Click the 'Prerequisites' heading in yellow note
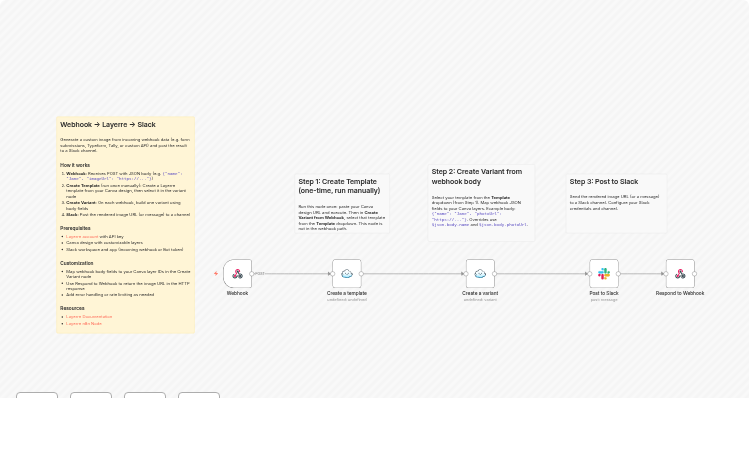 (75, 228)
